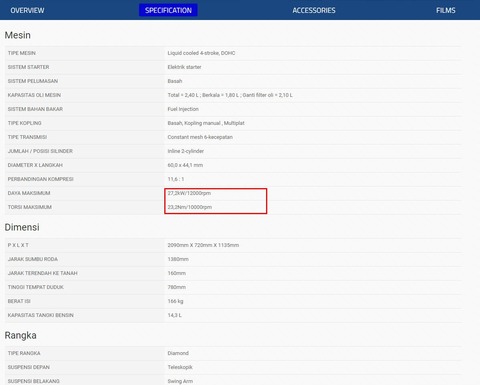Select the 'Diamond' frame value

(x=178, y=353)
